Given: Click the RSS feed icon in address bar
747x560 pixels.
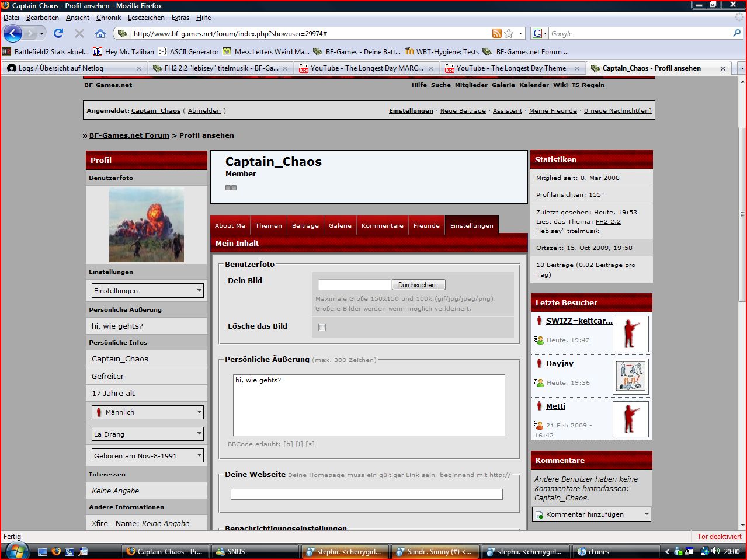Looking at the screenshot, I should pyautogui.click(x=497, y=33).
